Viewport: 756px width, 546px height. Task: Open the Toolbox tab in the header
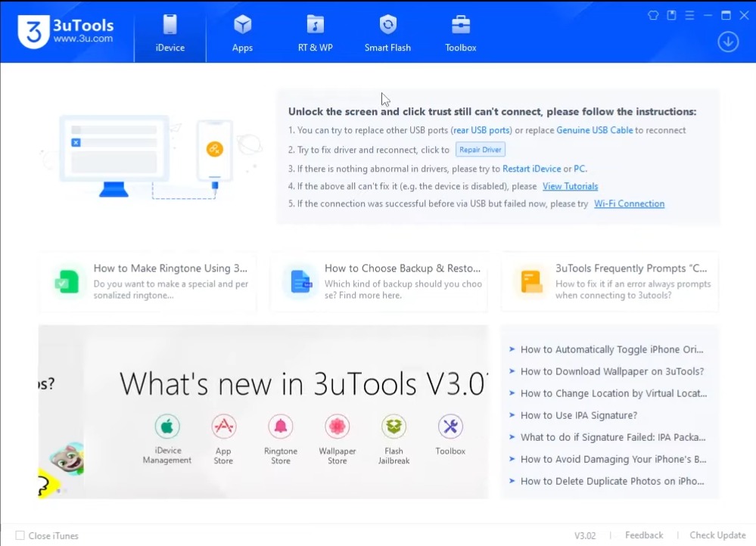point(460,33)
